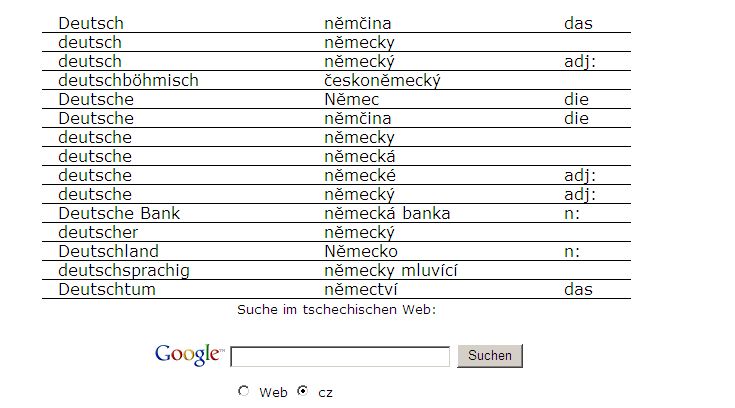Image resolution: width=735 pixels, height=408 pixels.
Task: Click the Deutschtum entry
Action: coord(107,289)
